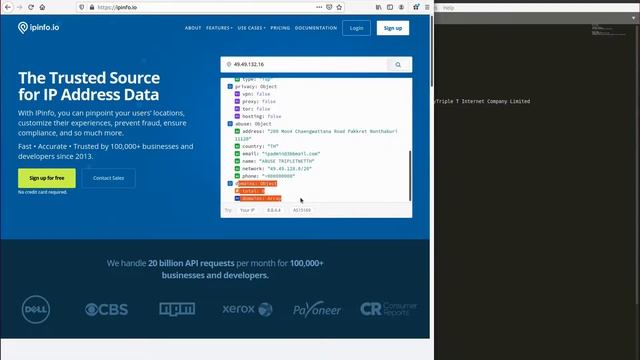
Task: Open the page actions ellipsis menu
Action: point(319,7)
